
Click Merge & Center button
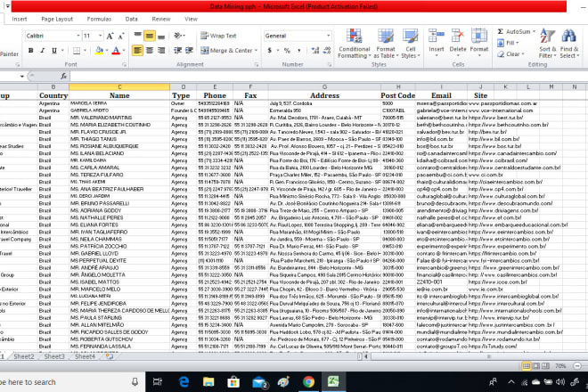(x=226, y=50)
